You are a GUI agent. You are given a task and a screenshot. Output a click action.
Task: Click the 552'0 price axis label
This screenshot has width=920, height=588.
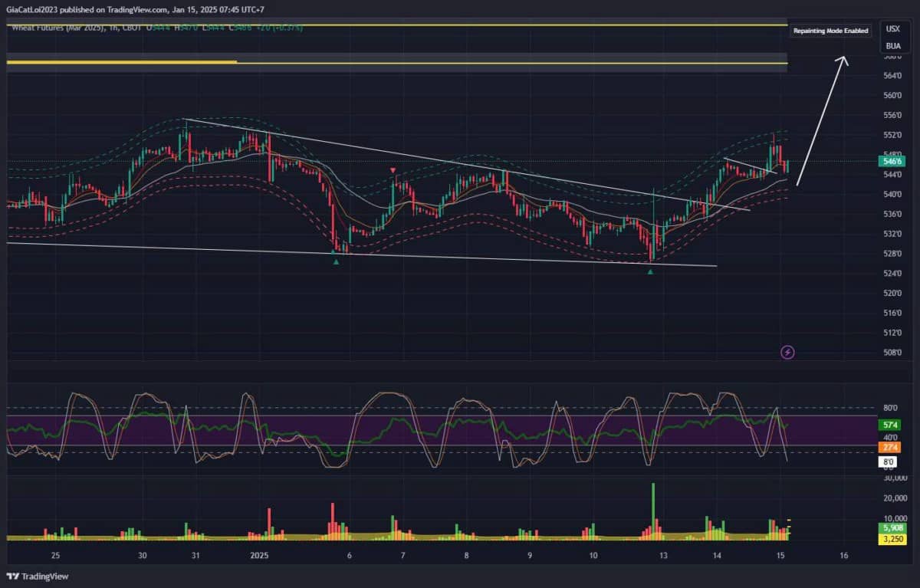coord(892,135)
